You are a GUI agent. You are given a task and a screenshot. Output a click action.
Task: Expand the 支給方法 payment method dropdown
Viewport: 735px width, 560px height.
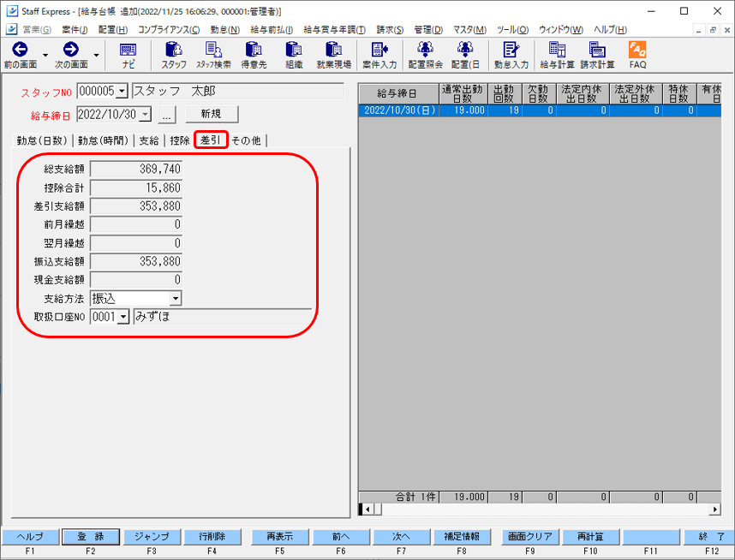(175, 299)
